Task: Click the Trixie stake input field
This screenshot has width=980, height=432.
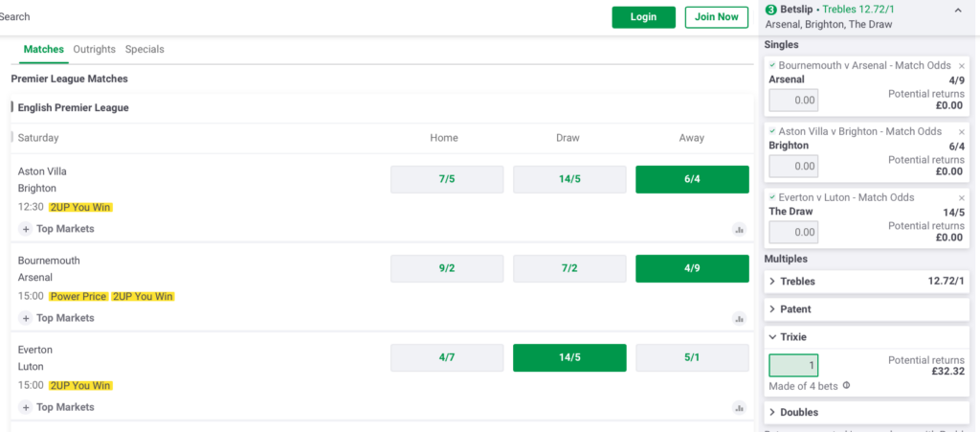Action: [x=793, y=365]
